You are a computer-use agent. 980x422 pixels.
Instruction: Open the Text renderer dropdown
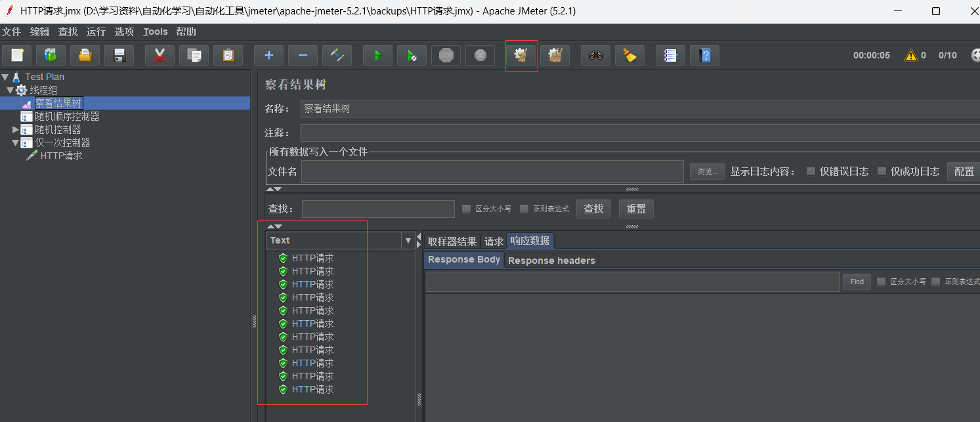point(408,240)
